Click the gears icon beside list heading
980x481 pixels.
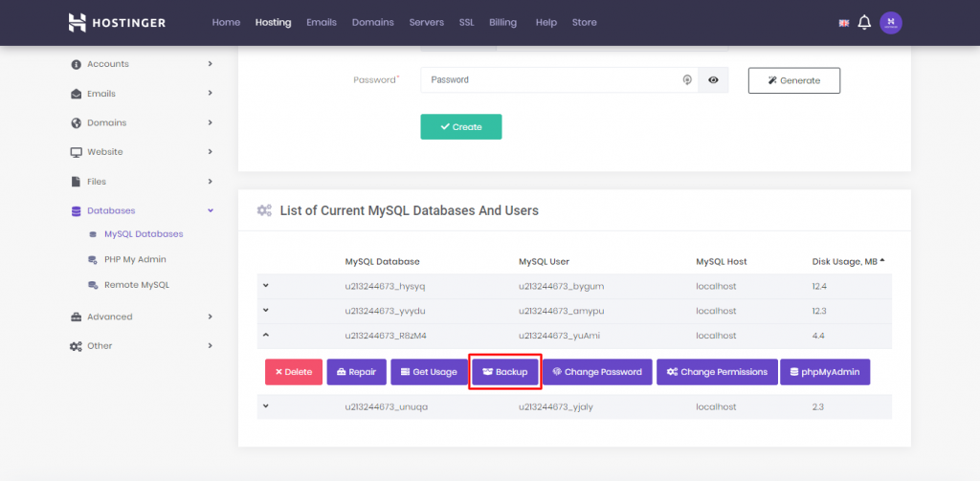click(x=264, y=210)
